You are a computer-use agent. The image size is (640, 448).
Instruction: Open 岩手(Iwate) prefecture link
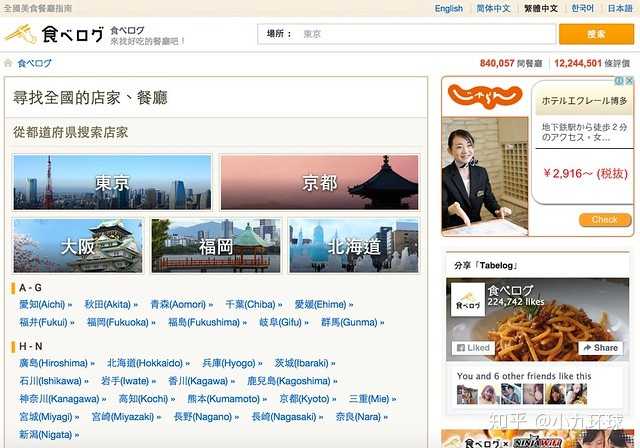[x=128, y=381]
